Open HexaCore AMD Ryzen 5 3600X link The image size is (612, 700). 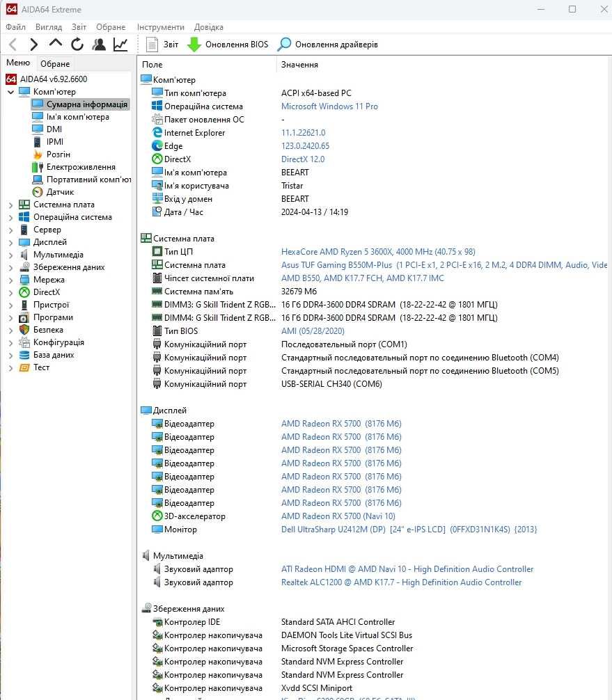coord(378,251)
